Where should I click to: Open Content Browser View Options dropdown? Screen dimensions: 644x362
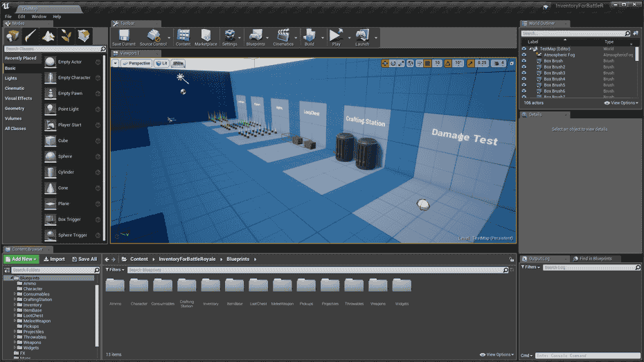(497, 354)
